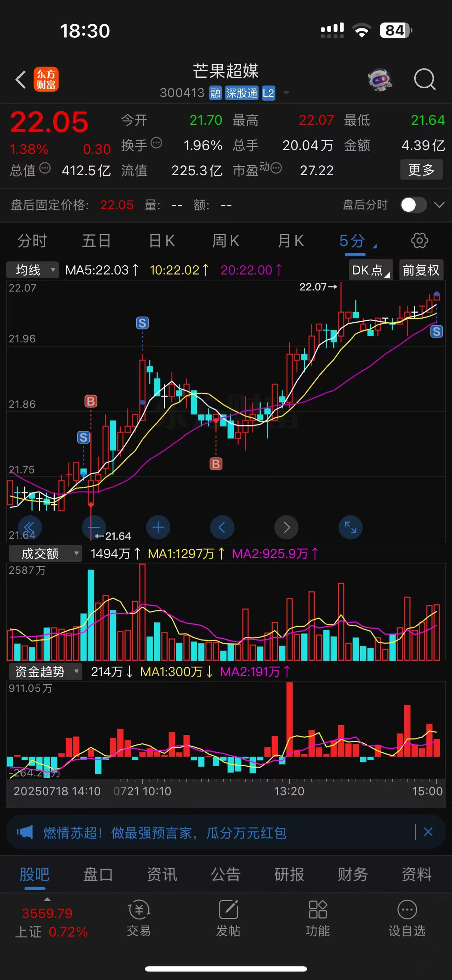This screenshot has height=980, width=452.
Task: Tap the 芒果超媒 stock title
Action: [226, 71]
